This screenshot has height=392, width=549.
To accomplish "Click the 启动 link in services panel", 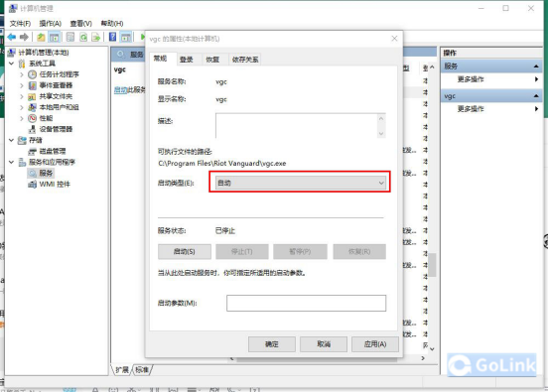I will [120, 90].
